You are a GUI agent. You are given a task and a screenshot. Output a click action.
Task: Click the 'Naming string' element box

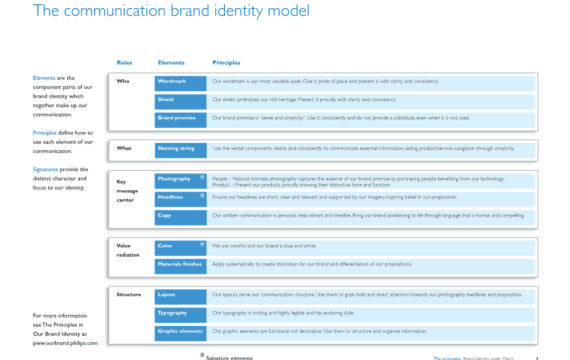181,151
